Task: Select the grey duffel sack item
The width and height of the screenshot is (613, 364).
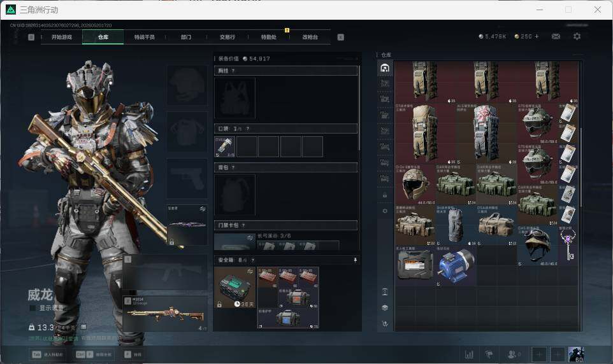Action: tap(456, 225)
